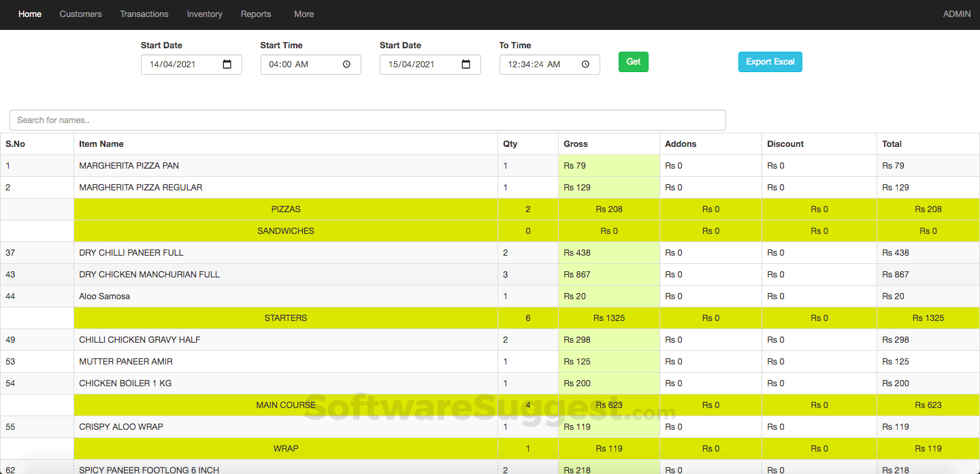Switch to the Customers section
Viewport: 980px width, 474px height.
click(80, 14)
